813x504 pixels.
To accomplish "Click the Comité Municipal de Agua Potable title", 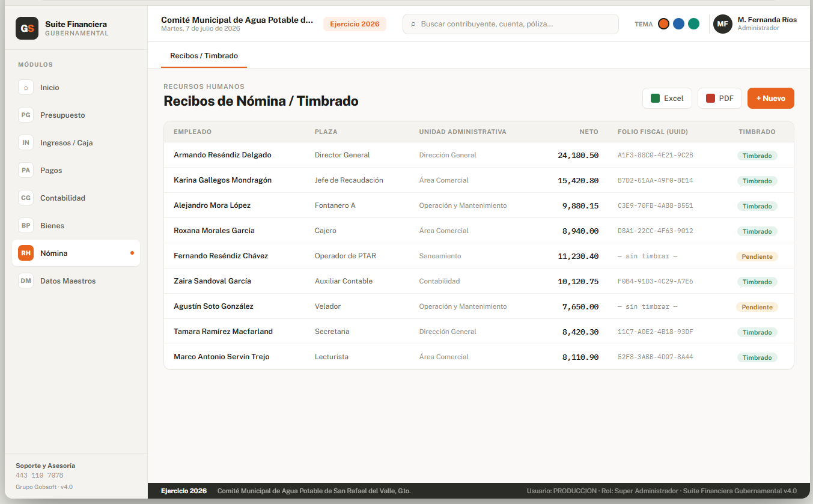I will click(x=237, y=20).
